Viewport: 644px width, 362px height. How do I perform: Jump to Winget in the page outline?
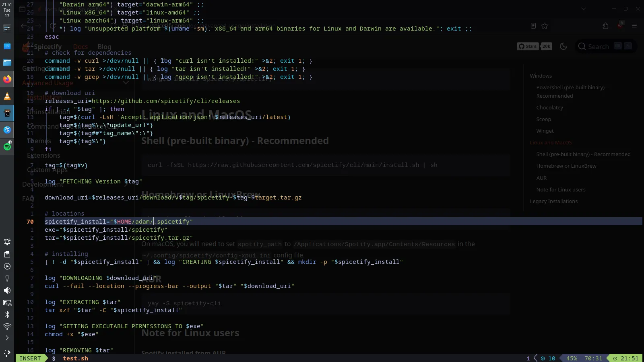(x=545, y=131)
